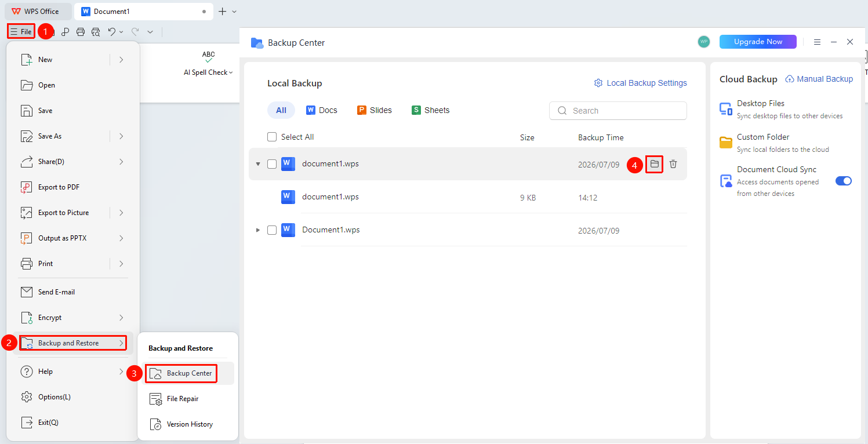This screenshot has height=444, width=868.
Task: Open Version History from the submenu
Action: (188, 424)
